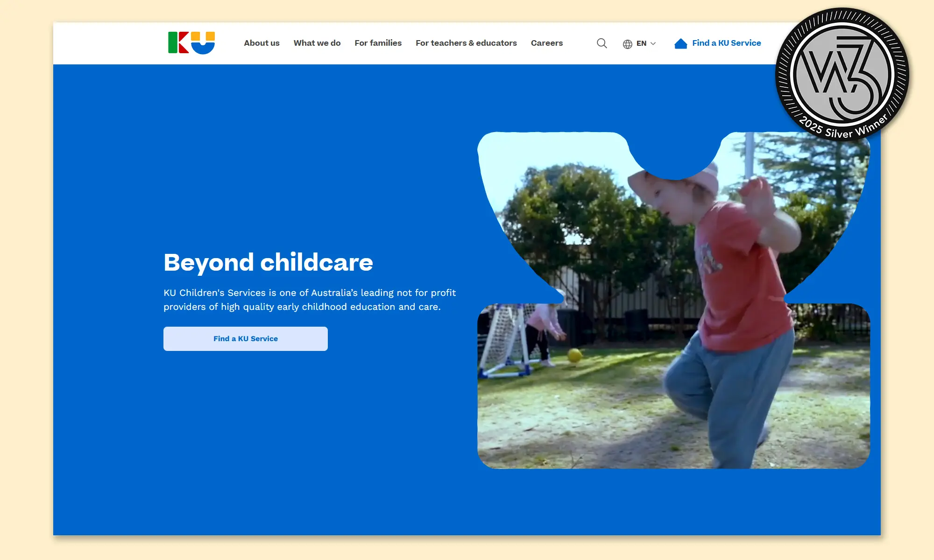Click the 'Beyond childcare' heading
Image resolution: width=934 pixels, height=560 pixels.
click(268, 262)
